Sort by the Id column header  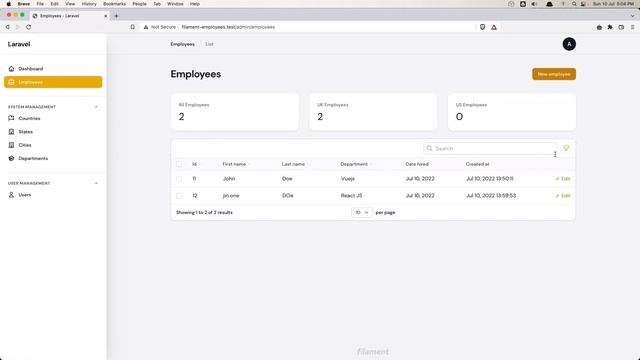196,164
